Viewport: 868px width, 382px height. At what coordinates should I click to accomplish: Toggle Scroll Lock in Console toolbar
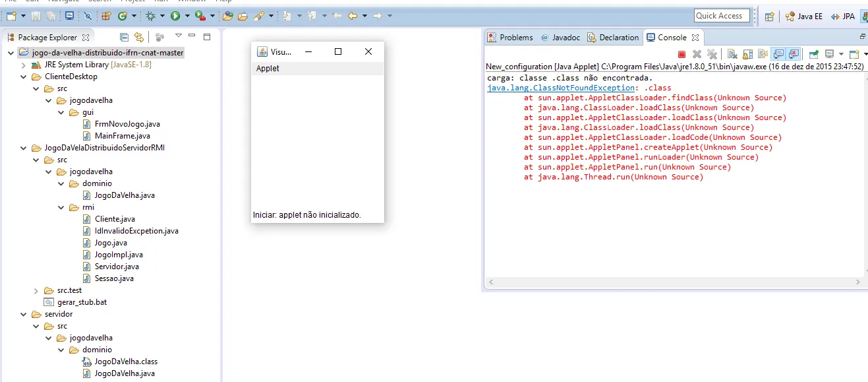(x=747, y=54)
